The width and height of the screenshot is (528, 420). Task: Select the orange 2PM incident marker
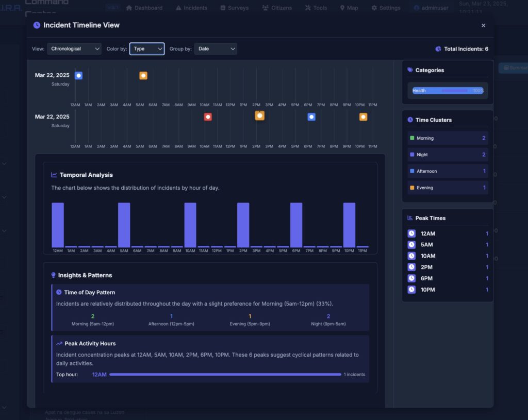click(260, 116)
